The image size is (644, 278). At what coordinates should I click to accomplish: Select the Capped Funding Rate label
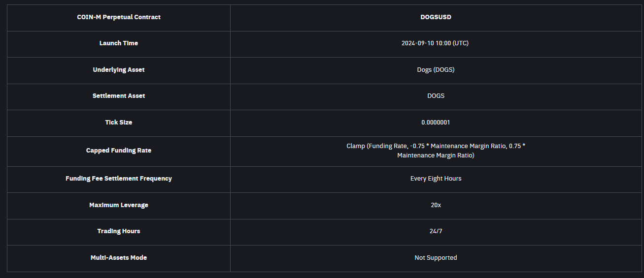click(119, 151)
